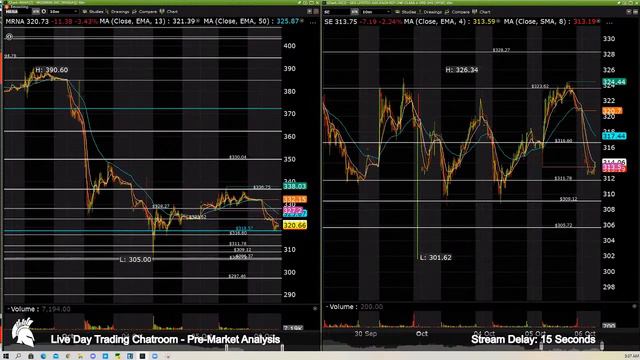
Task: Remove the EMA 13 study in MRNA chart
Action: pyautogui.click(x=199, y=21)
